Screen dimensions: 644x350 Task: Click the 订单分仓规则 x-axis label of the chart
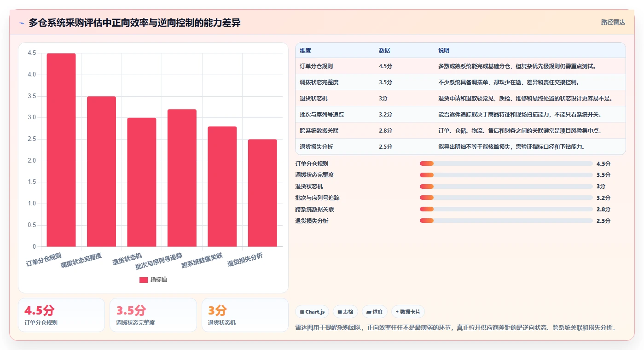(x=44, y=259)
